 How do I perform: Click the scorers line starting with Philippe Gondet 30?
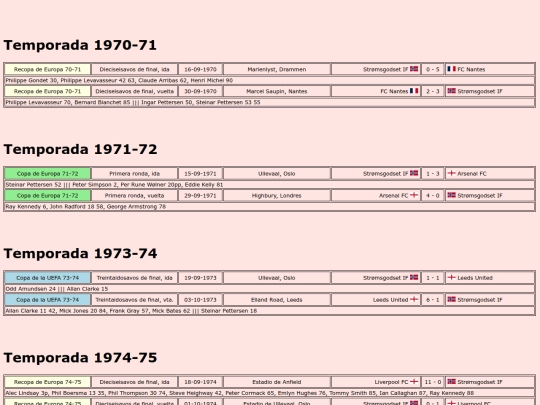[270, 80]
